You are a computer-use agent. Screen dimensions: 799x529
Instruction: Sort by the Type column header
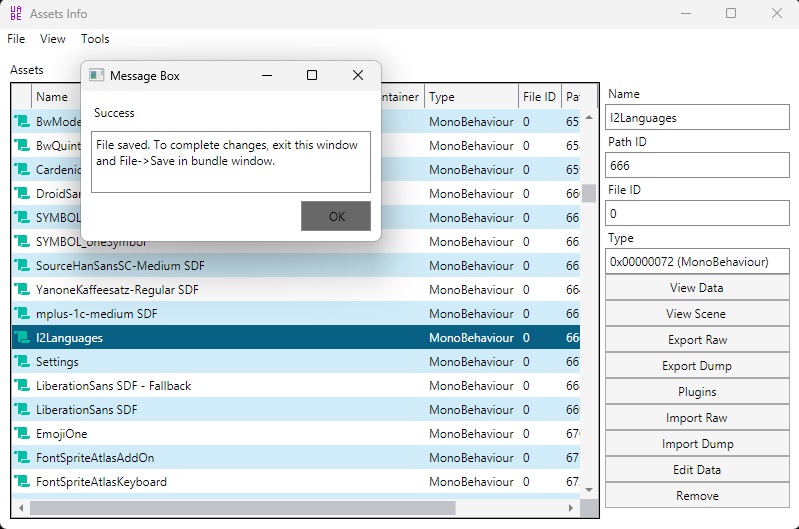pyautogui.click(x=471, y=96)
